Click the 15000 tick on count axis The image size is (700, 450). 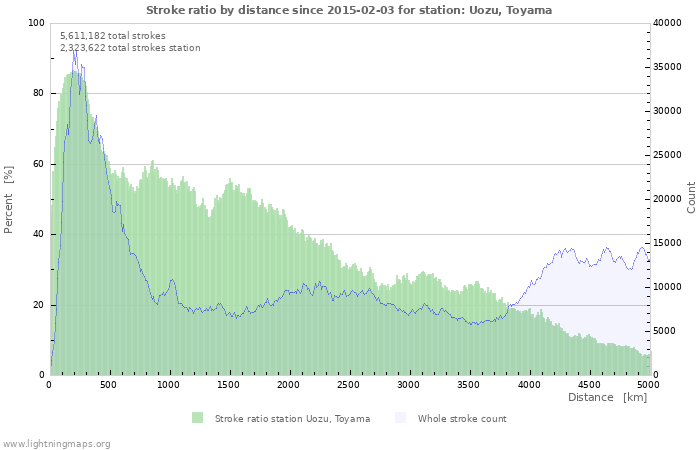click(669, 243)
